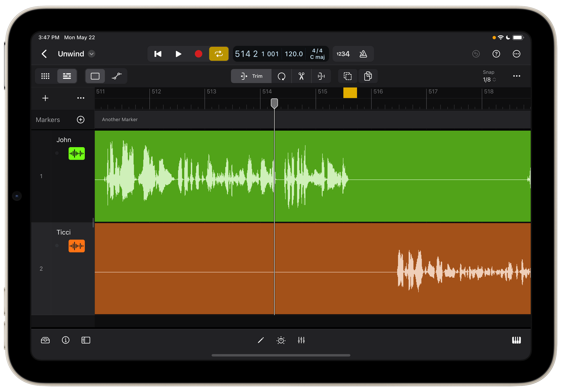Open the Unwind project dropdown chevron

[92, 54]
